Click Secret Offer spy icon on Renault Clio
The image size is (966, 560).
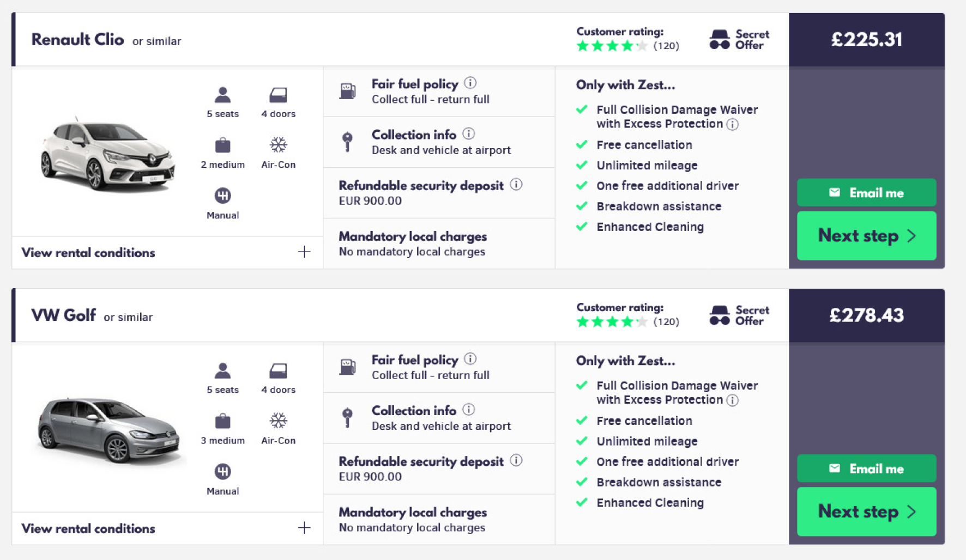click(719, 40)
